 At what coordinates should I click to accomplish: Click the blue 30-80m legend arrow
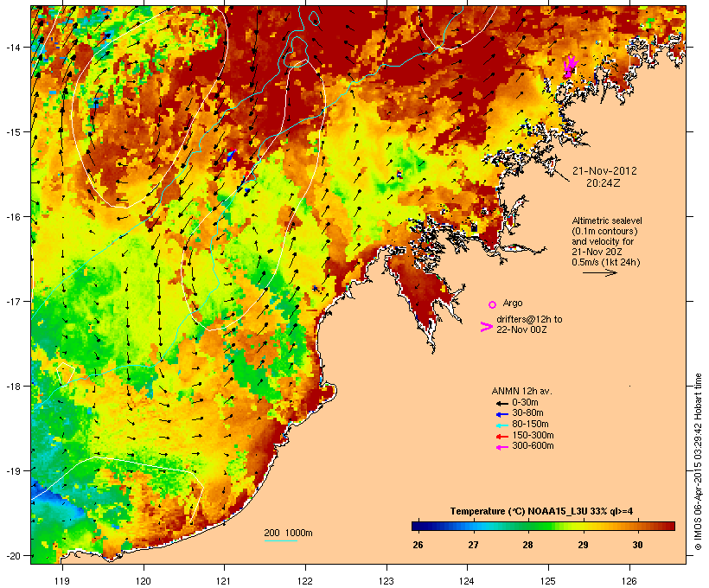pos(501,414)
